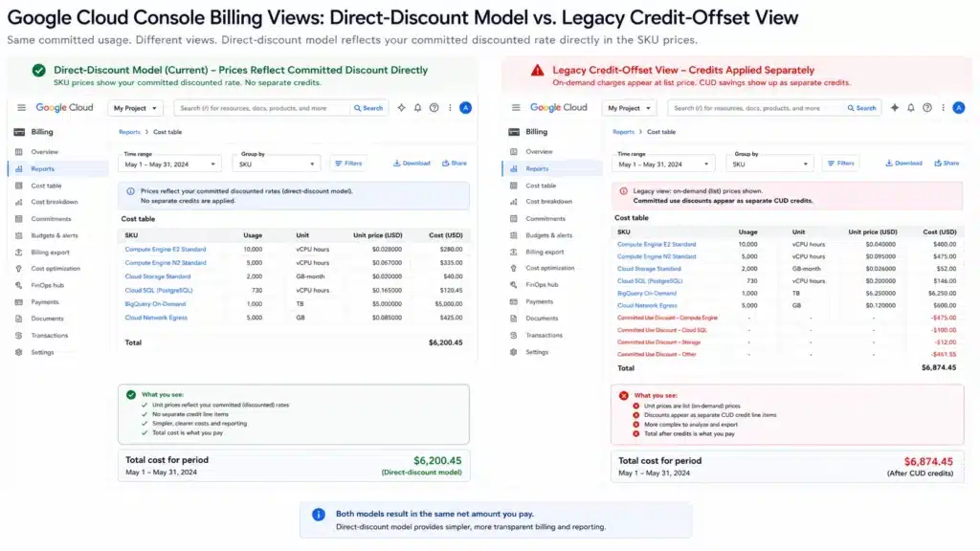The image size is (980, 551).
Task: Open Cloud Network Egress in right table
Action: 647,305
